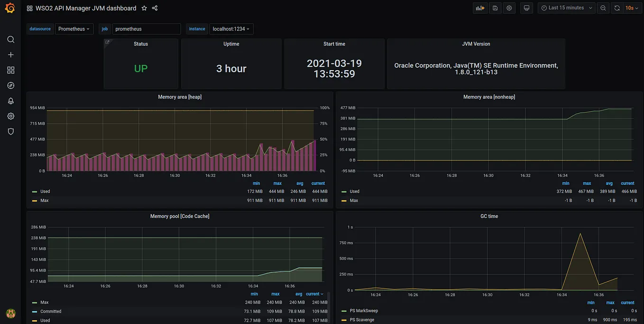The image size is (644, 324).
Task: Open the Memory area [heap] panel menu
Action: tap(180, 97)
